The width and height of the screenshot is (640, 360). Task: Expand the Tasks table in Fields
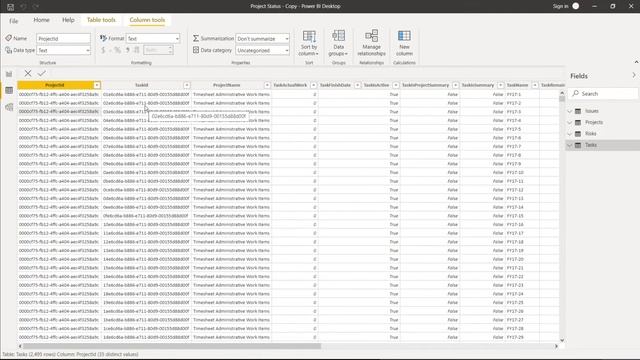[x=570, y=145]
